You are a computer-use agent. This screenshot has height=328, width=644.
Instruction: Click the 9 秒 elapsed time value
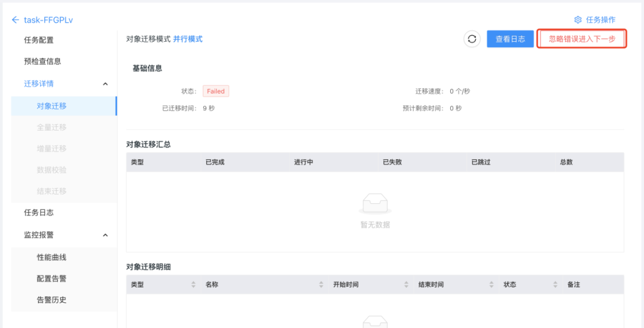(209, 109)
